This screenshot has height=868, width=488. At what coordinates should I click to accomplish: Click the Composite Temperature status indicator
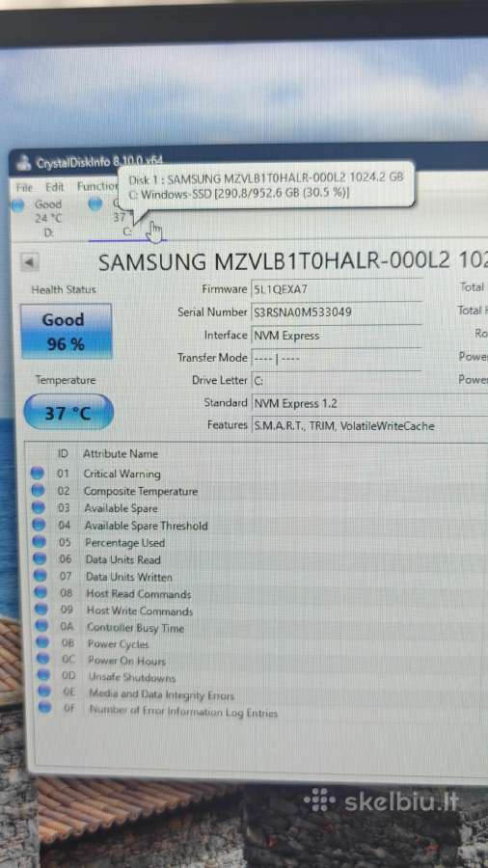pos(38,491)
